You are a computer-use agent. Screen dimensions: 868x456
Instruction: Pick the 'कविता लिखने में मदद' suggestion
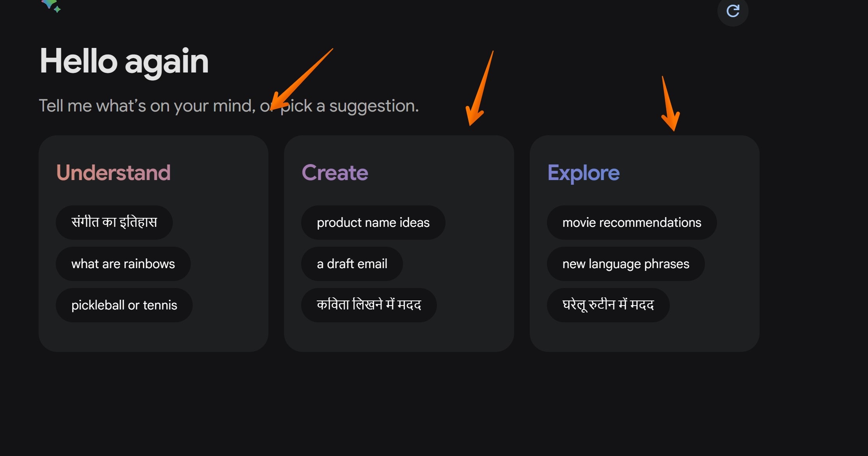[x=369, y=305]
